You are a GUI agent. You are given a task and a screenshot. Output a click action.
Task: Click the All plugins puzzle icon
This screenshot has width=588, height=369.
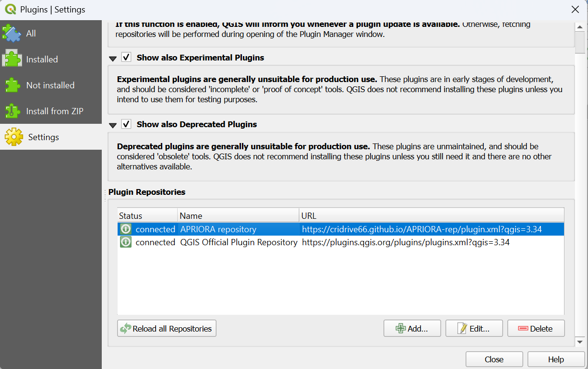(x=12, y=33)
